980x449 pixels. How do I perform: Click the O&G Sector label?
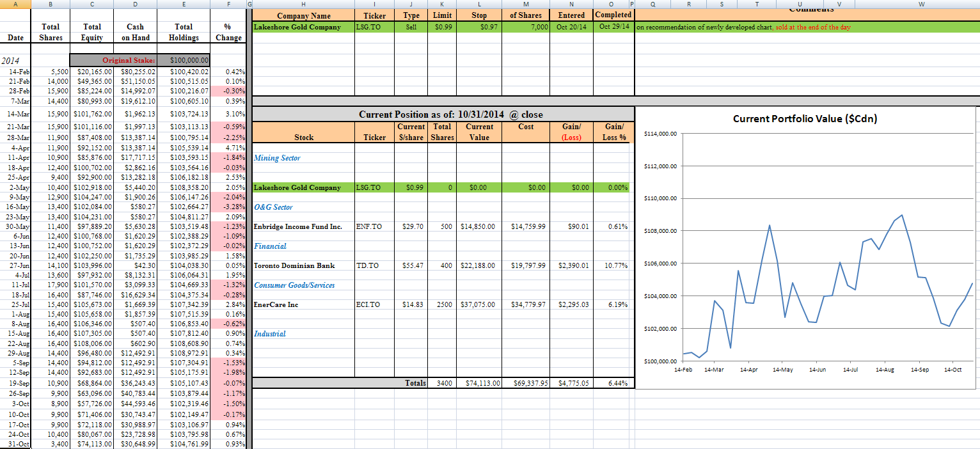click(x=273, y=207)
